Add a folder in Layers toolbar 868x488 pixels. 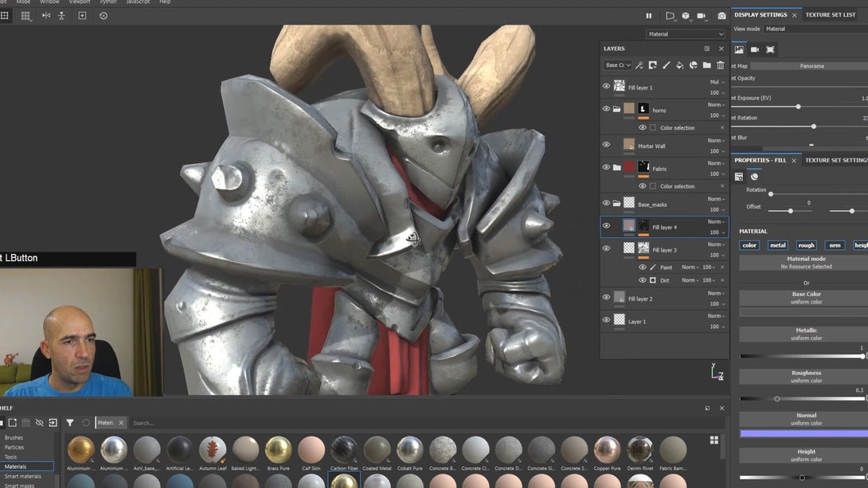pyautogui.click(x=707, y=65)
